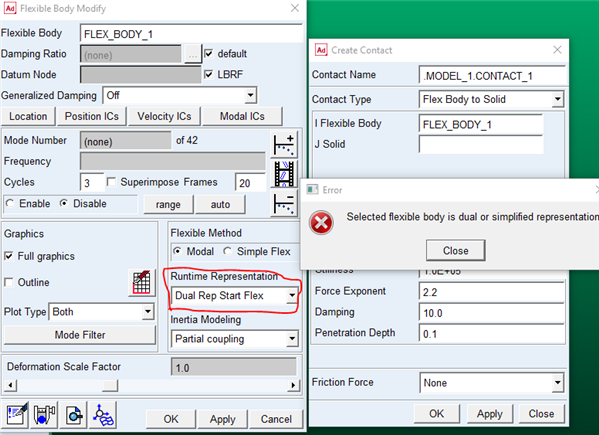Click the red error icon
599x435 pixels.
321,223
